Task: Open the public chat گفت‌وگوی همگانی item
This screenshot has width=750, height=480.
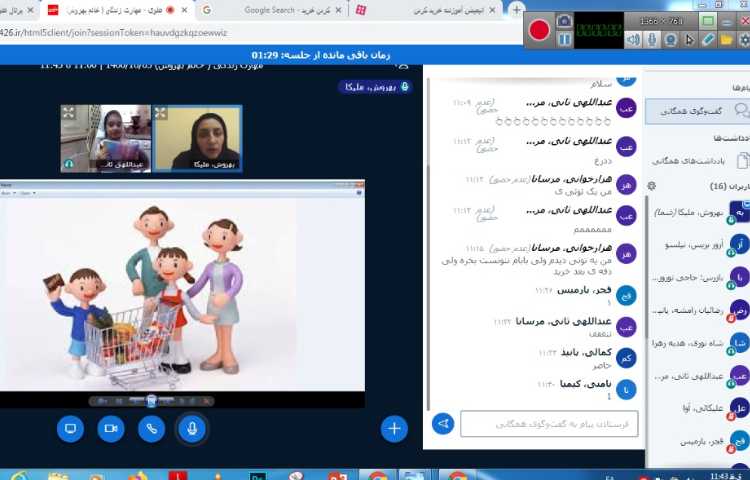Action: click(697, 111)
